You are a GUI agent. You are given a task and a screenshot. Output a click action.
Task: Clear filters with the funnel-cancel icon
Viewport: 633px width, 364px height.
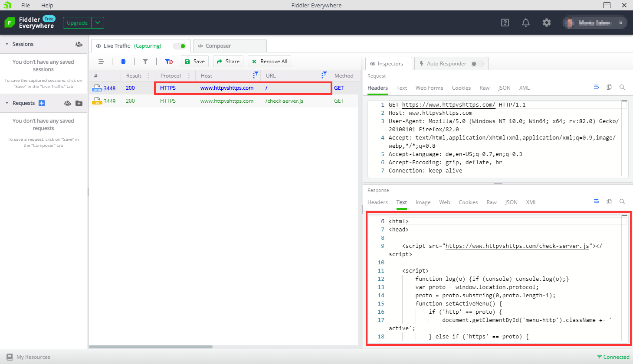pyautogui.click(x=169, y=62)
